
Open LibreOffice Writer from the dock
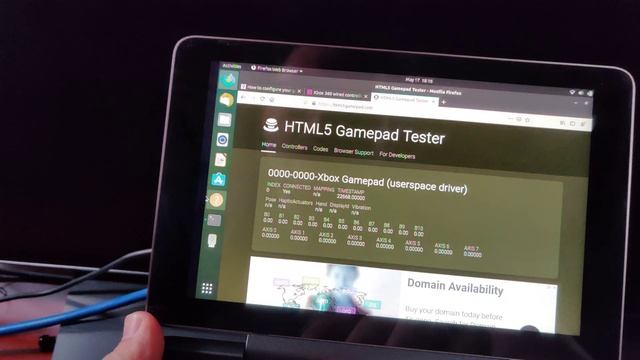220,160
